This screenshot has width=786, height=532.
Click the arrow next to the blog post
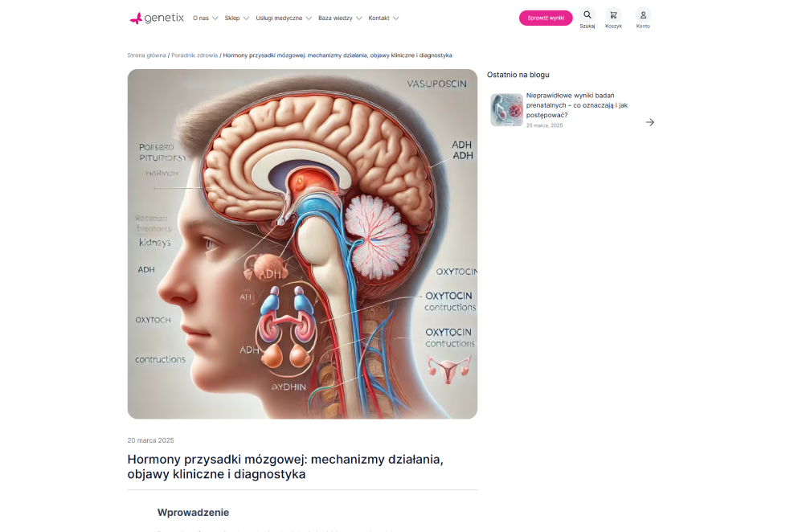pos(649,122)
